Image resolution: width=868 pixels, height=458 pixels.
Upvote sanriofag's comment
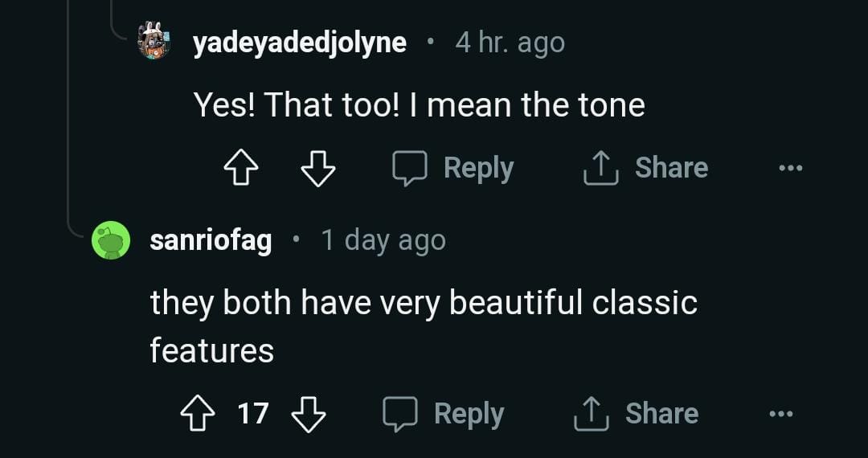[x=196, y=415]
